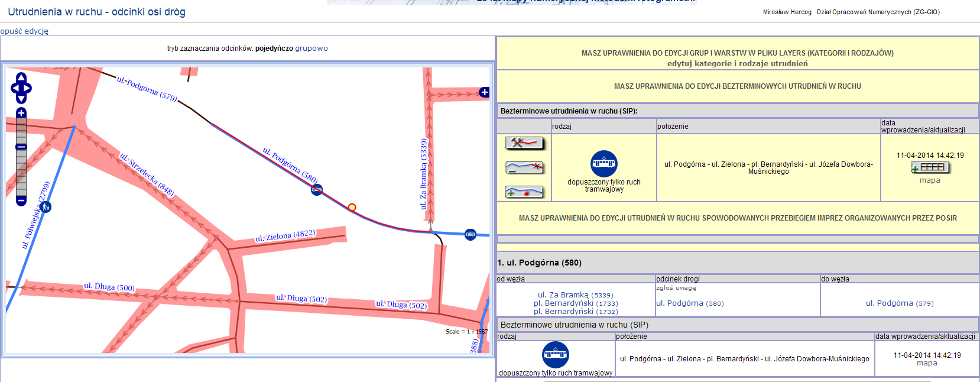Open the mapa link in the yellow table

point(930,180)
